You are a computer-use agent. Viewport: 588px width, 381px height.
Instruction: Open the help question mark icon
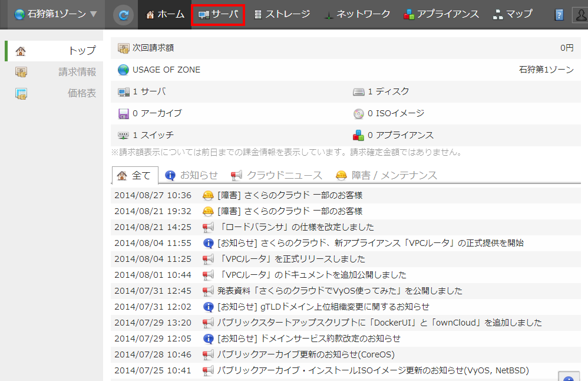click(x=559, y=15)
